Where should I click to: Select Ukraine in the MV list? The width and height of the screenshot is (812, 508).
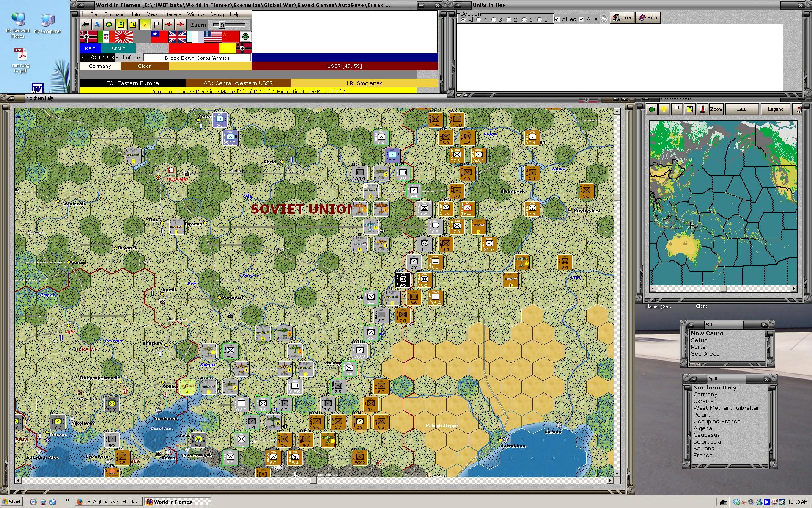click(x=703, y=401)
